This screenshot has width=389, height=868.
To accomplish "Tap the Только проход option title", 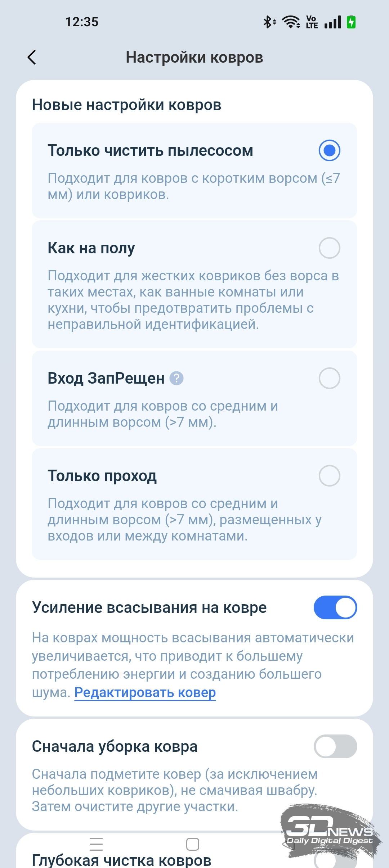I will pyautogui.click(x=102, y=476).
